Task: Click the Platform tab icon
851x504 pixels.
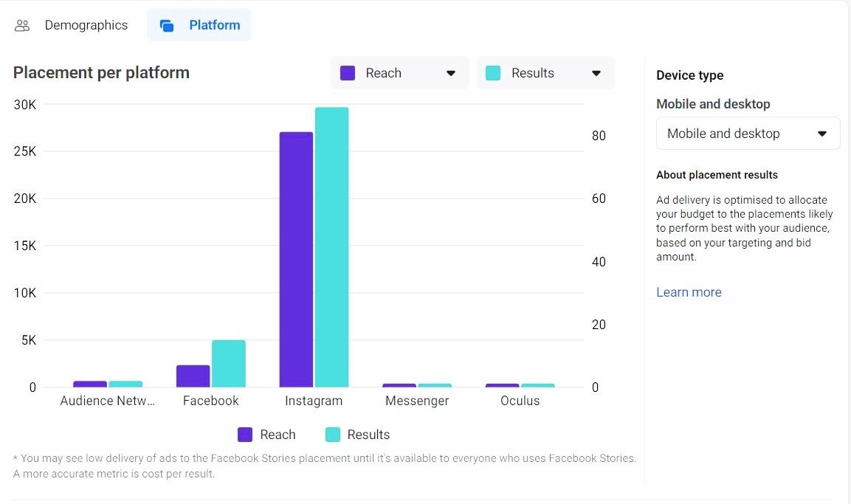Action: 167,26
